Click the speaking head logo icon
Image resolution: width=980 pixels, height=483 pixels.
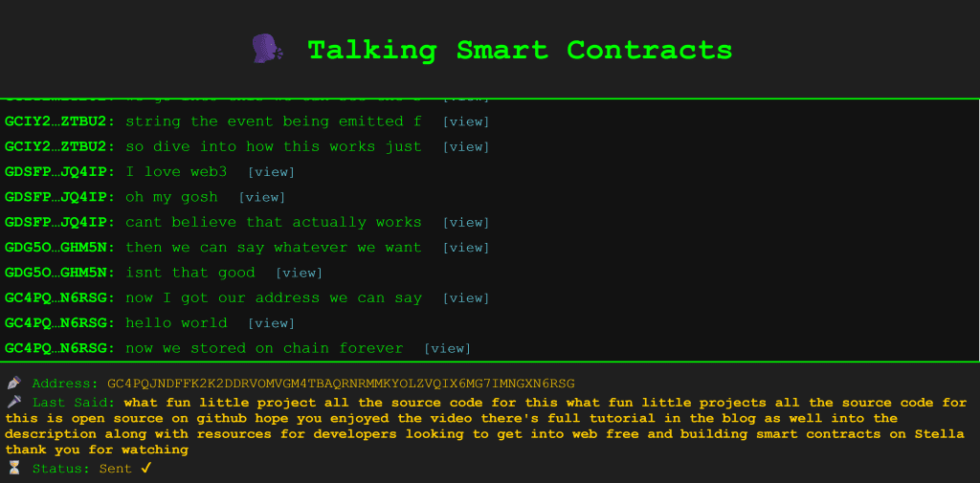[x=268, y=50]
